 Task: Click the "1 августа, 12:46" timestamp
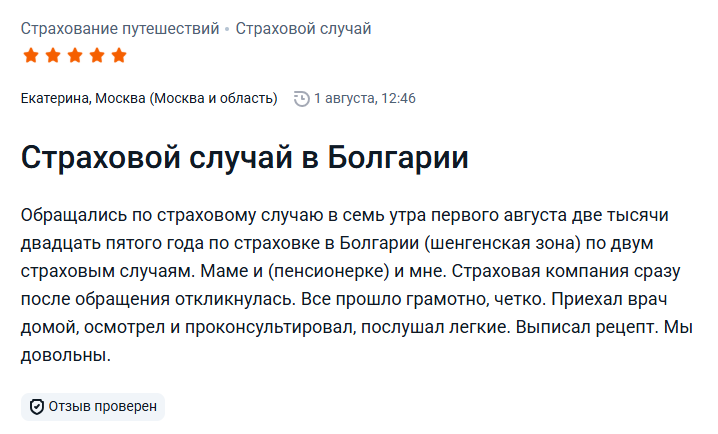pyautogui.click(x=365, y=98)
